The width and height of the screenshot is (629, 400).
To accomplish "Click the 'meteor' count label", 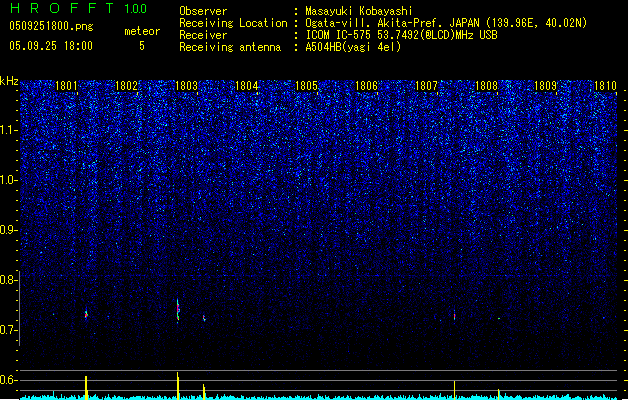I will pyautogui.click(x=142, y=31).
